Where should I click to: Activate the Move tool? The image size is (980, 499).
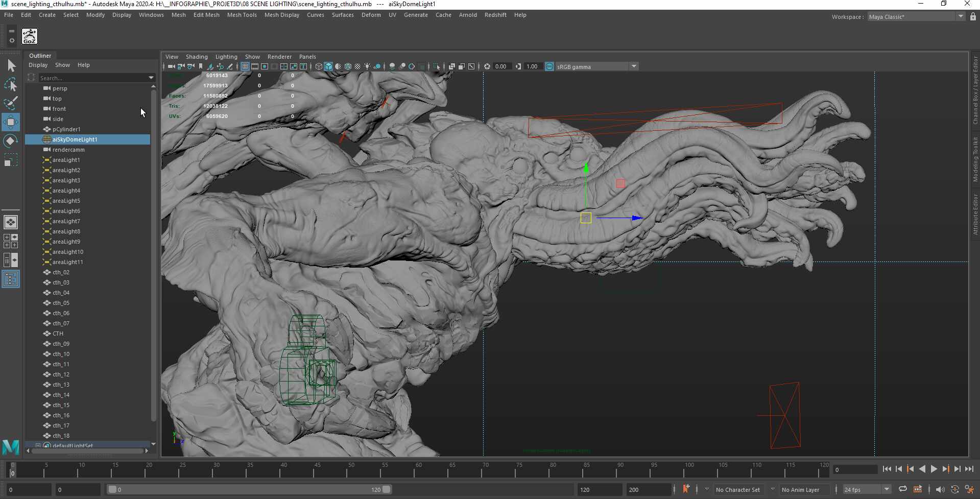11,122
